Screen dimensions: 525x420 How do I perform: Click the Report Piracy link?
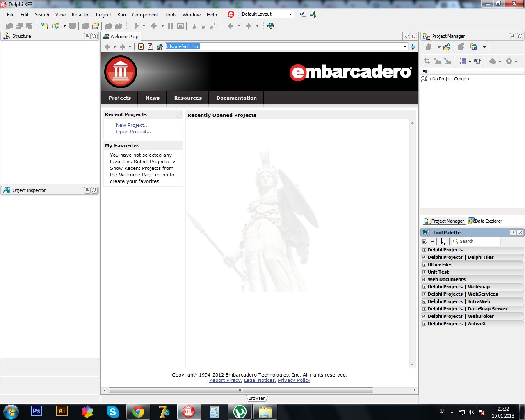[x=225, y=380]
